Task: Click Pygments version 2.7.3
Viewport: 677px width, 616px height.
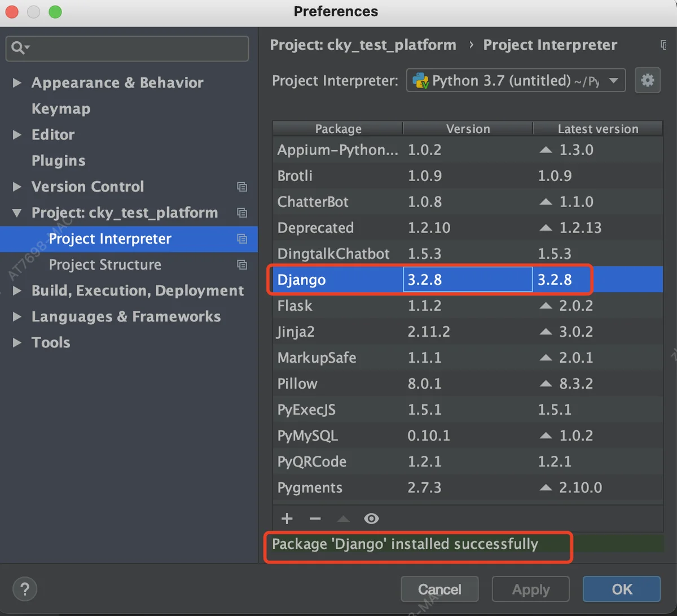Action: 424,487
